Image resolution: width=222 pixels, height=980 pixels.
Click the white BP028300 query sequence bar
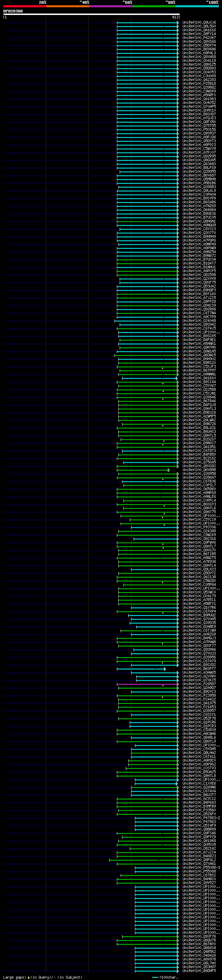(x=92, y=14)
